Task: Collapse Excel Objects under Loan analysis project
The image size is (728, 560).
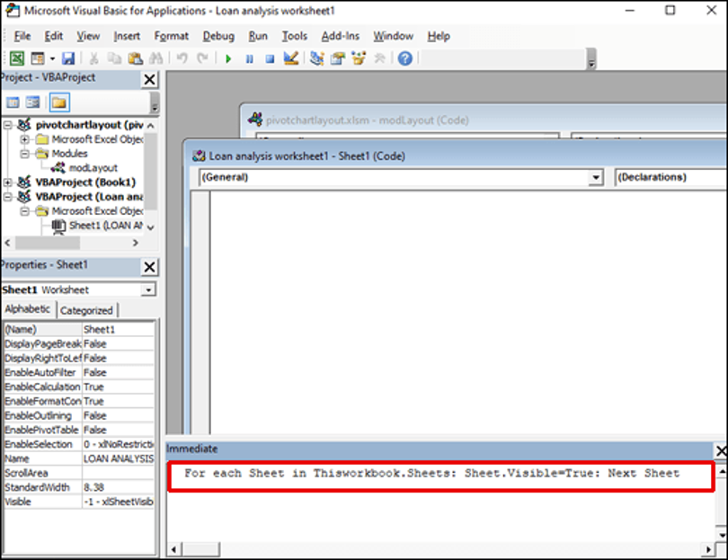Action: (x=24, y=211)
